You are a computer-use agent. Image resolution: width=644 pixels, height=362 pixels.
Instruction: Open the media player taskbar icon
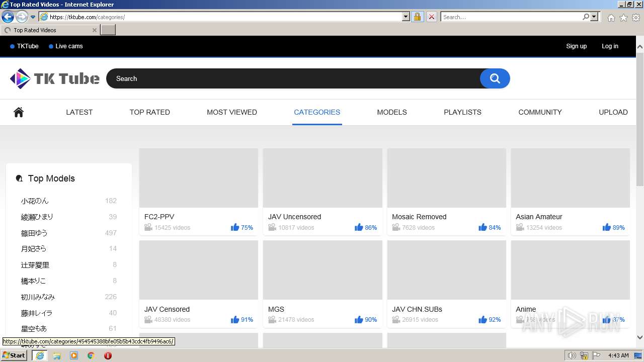coord(74,355)
